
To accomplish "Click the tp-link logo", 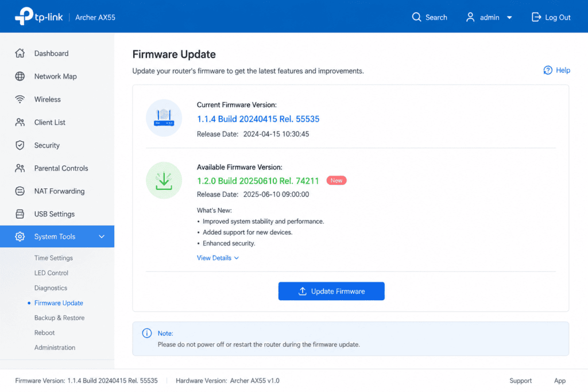I will point(38,17).
